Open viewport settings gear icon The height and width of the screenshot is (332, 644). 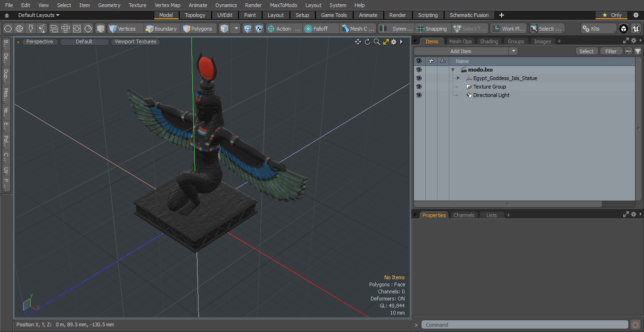(394, 42)
